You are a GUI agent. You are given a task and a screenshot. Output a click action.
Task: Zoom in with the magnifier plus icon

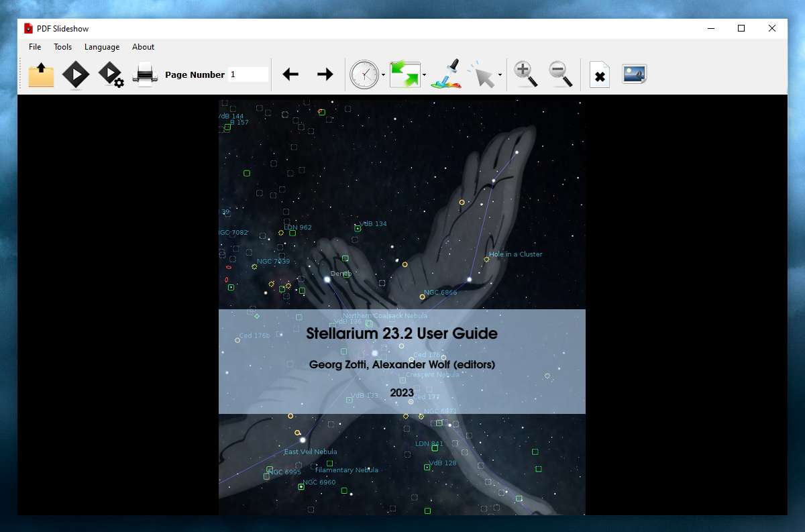526,74
